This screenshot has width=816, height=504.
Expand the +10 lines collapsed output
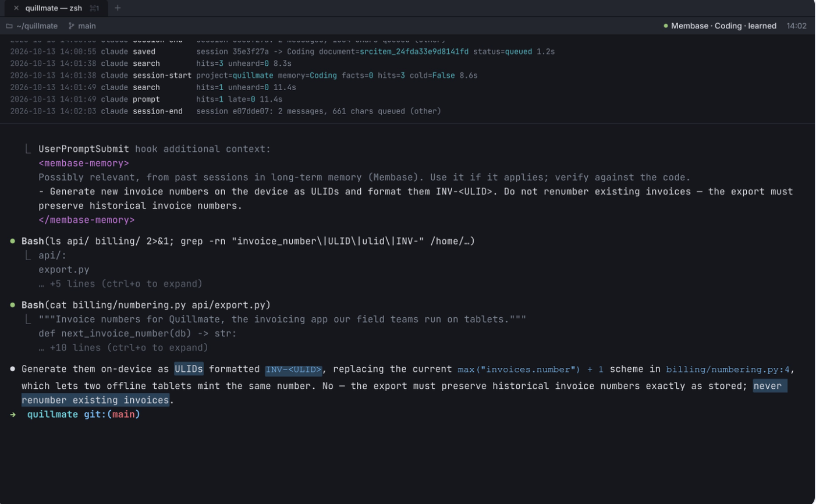pyautogui.click(x=123, y=348)
